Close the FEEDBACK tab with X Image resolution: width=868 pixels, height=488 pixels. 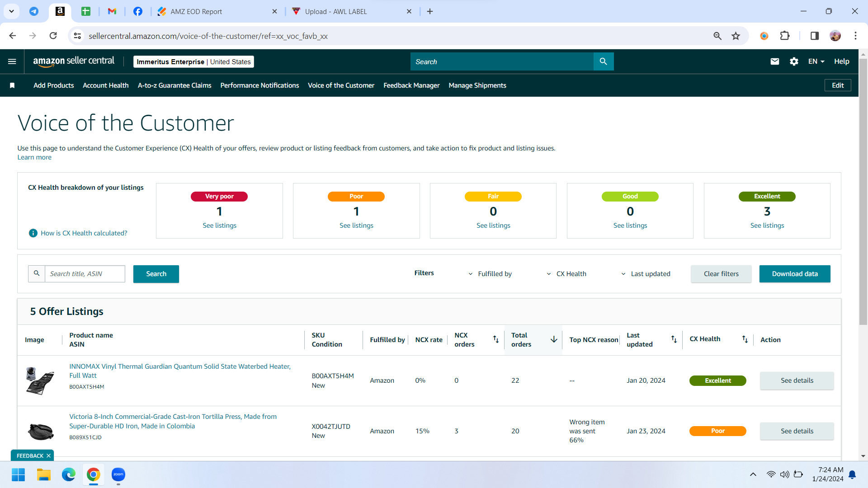(x=48, y=456)
